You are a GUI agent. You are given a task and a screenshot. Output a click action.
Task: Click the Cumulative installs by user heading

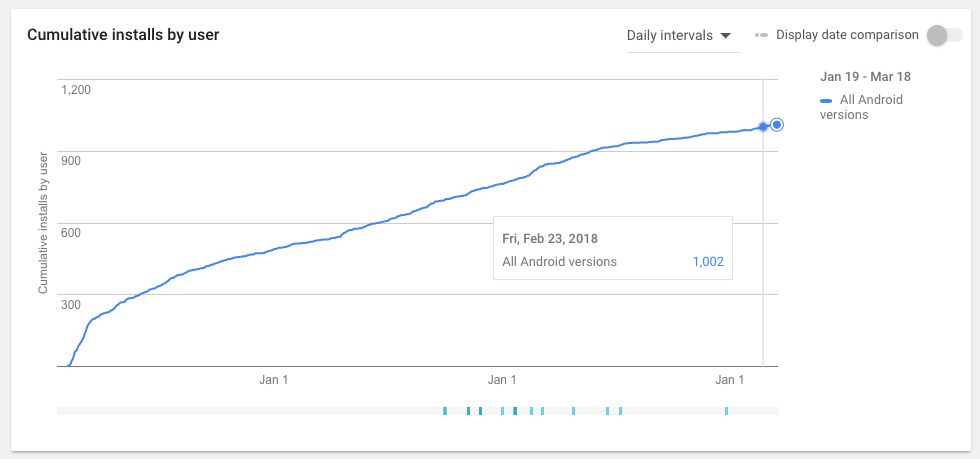coord(123,35)
